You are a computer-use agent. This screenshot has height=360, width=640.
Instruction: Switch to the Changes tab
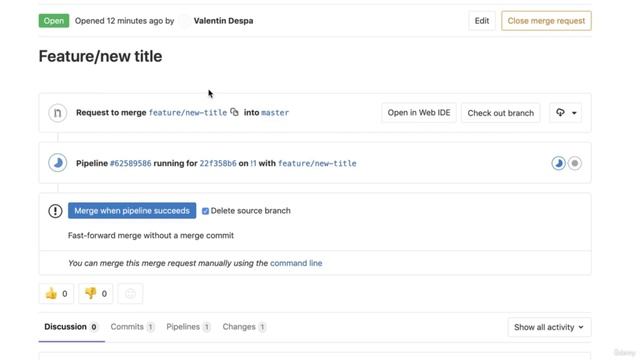coord(244,327)
